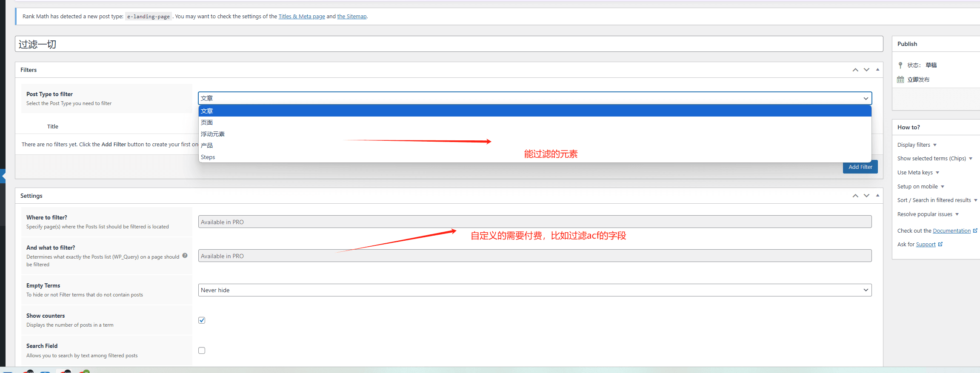Select 浮动元素 option in dropdown list

coord(535,134)
